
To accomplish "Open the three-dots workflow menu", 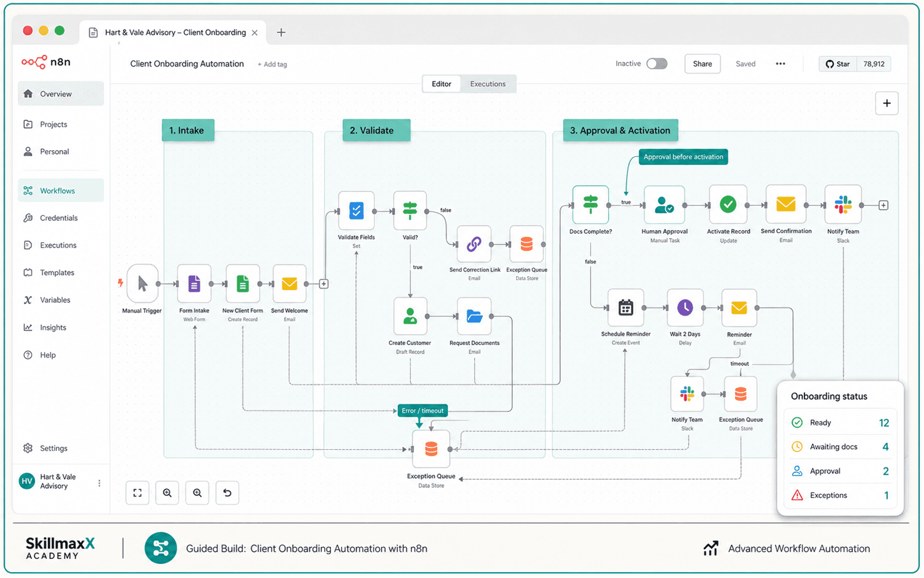I will [x=780, y=64].
